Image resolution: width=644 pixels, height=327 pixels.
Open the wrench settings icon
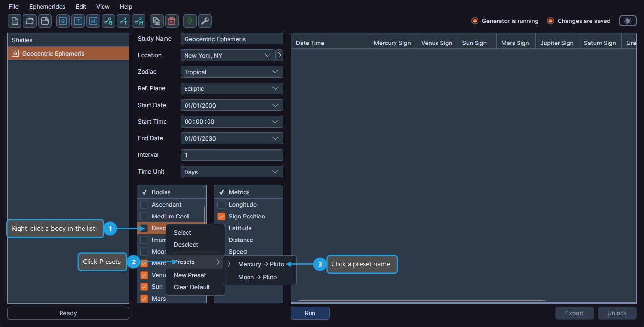coord(205,21)
